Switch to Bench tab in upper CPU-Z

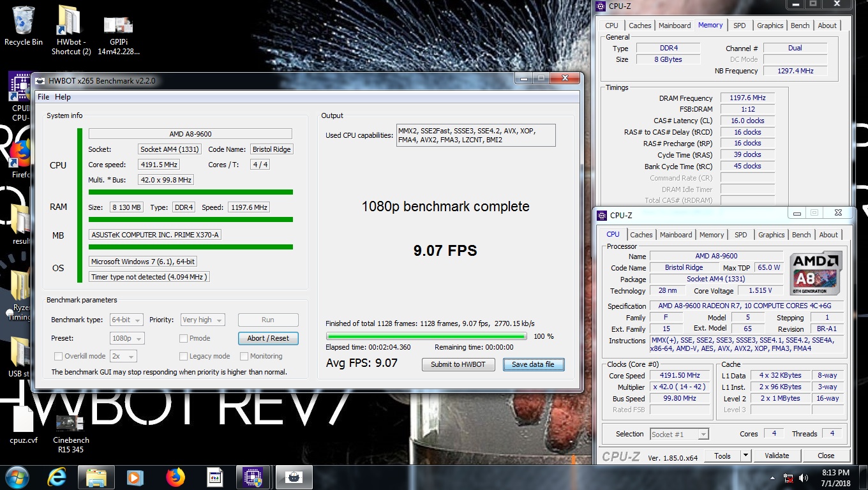pyautogui.click(x=800, y=26)
